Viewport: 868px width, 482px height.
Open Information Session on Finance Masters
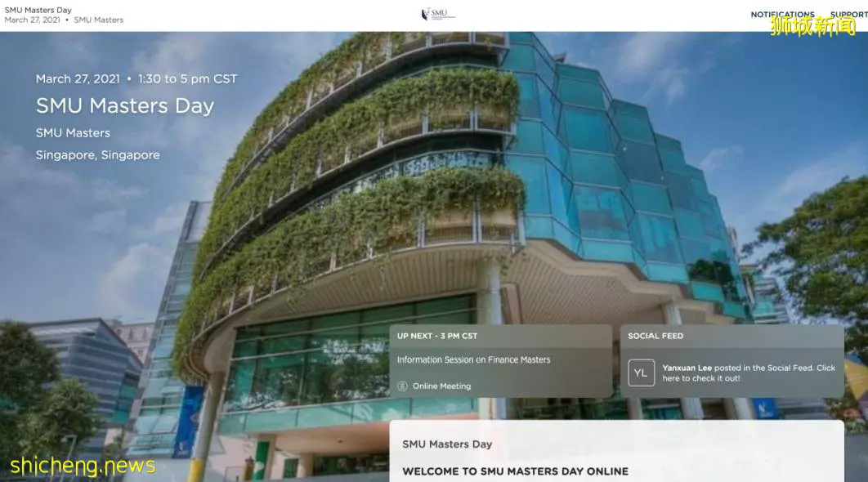pos(474,359)
